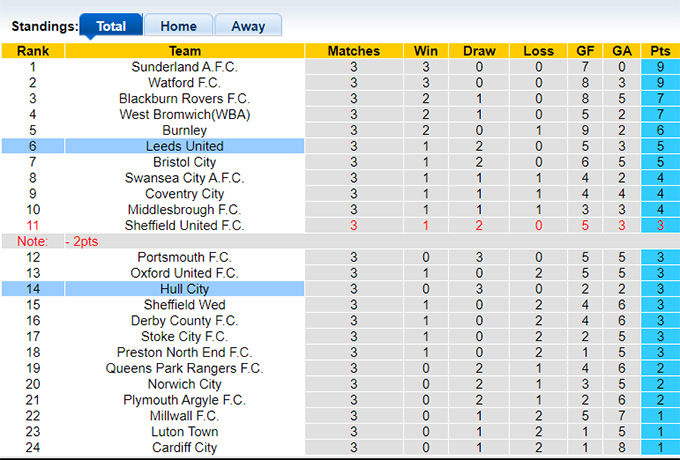Click Sunderland's 9 points cell
Screen dimensions: 680x460
(x=660, y=67)
